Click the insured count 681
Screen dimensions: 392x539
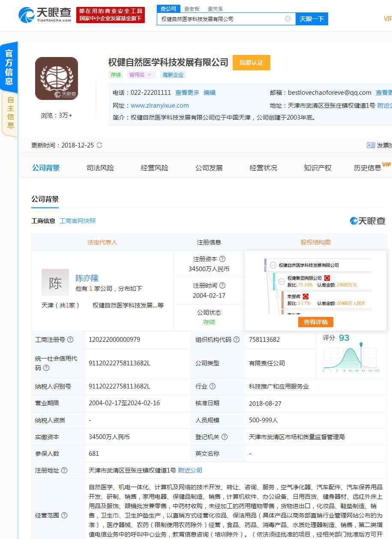pos(94,454)
